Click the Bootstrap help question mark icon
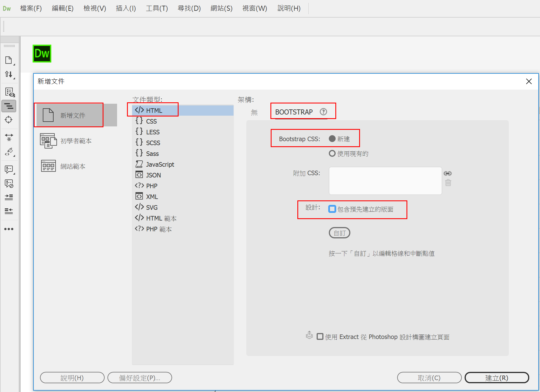This screenshot has height=392, width=540. [x=323, y=112]
